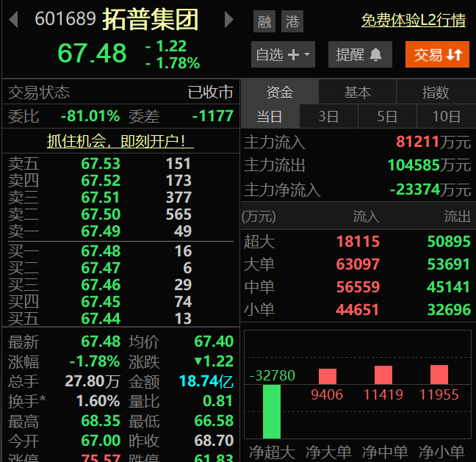
Task: Click the 卖三 price 67.51
Action: pyautogui.click(x=101, y=198)
